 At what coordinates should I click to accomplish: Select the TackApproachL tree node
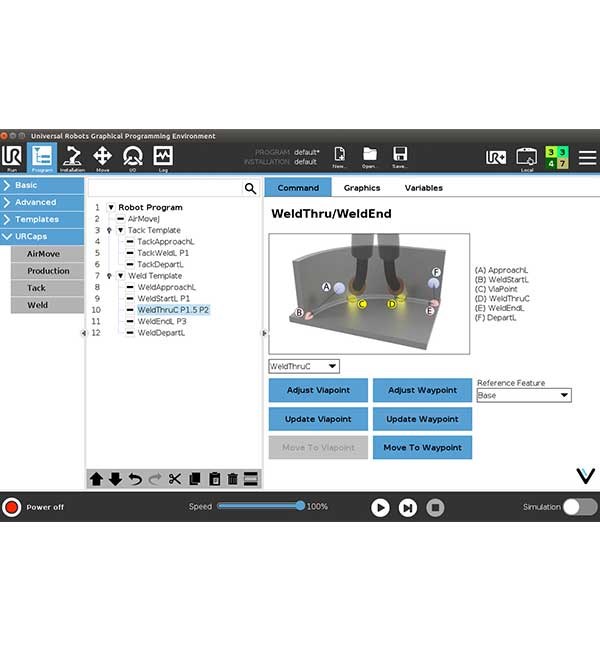[x=166, y=241]
